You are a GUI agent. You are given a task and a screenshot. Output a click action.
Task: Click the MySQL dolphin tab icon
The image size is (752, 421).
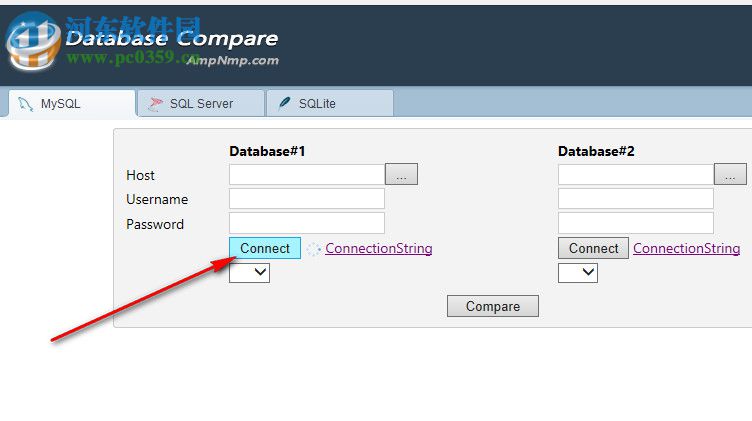(x=25, y=104)
